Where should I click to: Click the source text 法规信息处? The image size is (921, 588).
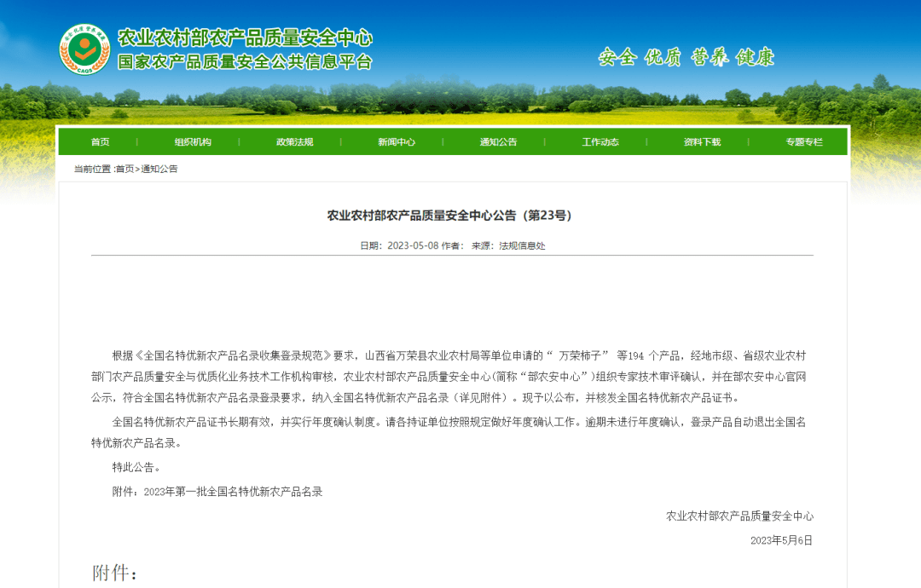pyautogui.click(x=522, y=245)
